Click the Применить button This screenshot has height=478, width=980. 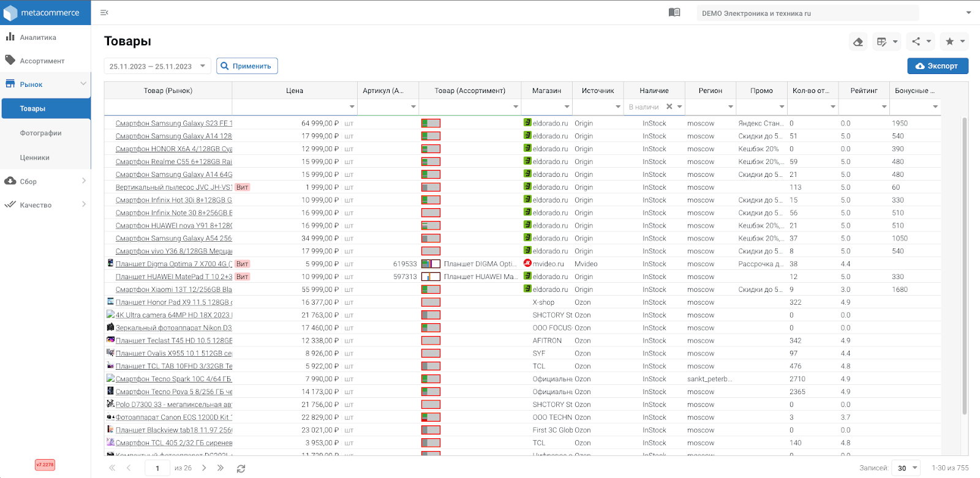click(x=247, y=66)
